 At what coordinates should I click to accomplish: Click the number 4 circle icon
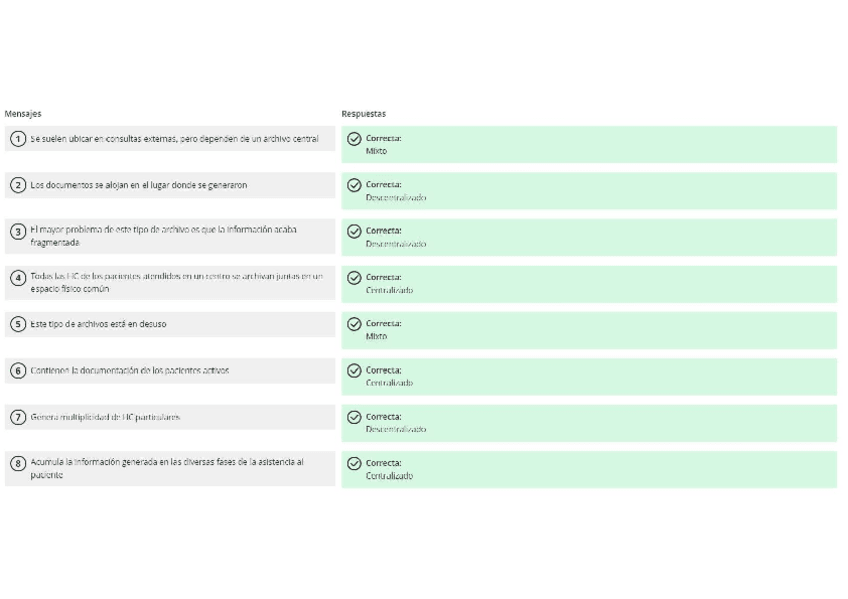18,278
